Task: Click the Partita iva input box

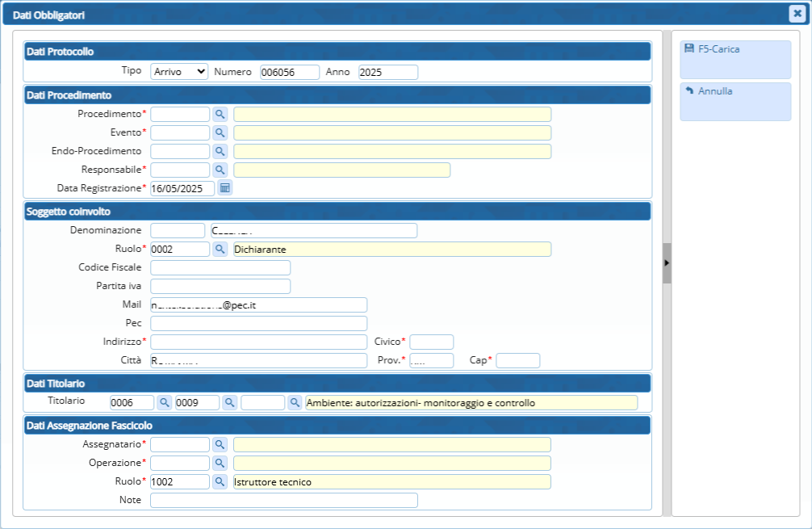Action: (x=220, y=286)
